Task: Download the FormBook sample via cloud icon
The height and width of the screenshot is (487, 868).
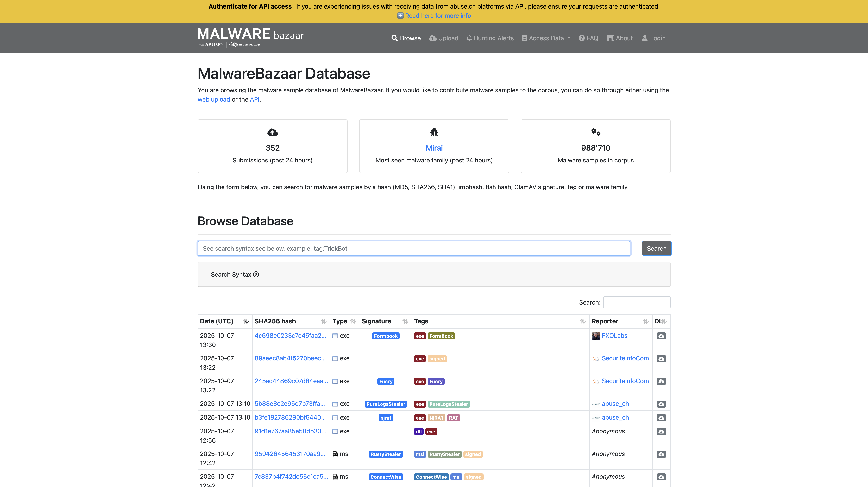Action: point(661,336)
